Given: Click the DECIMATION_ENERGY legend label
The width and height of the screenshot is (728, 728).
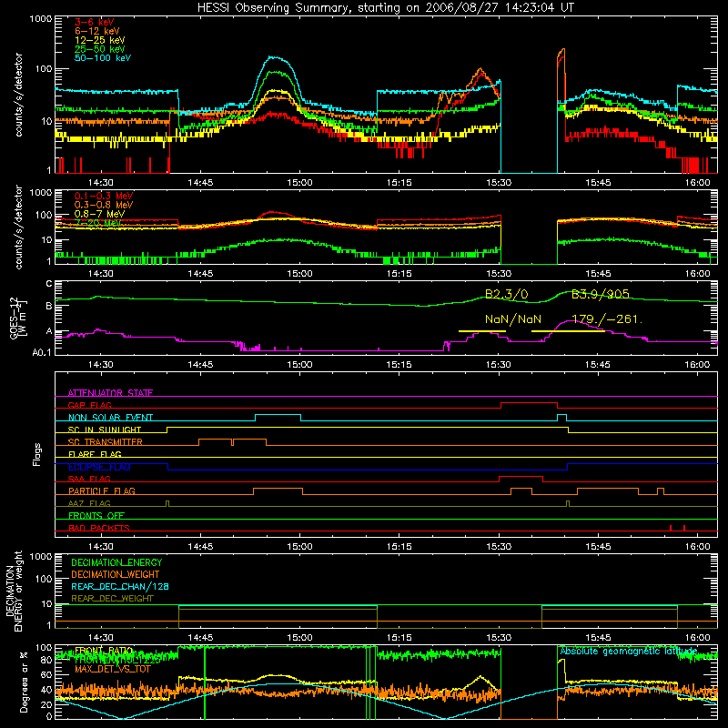Looking at the screenshot, I should click(116, 562).
